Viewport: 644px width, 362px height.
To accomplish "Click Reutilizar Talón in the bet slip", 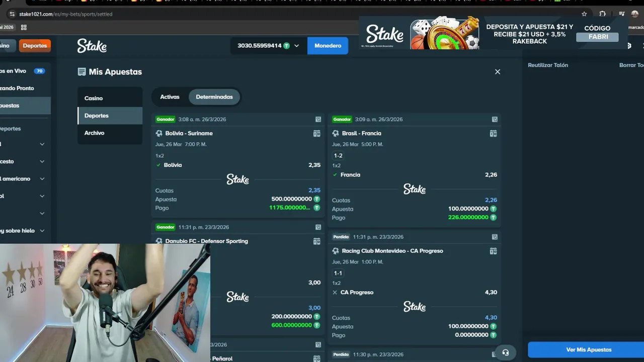I will [548, 65].
